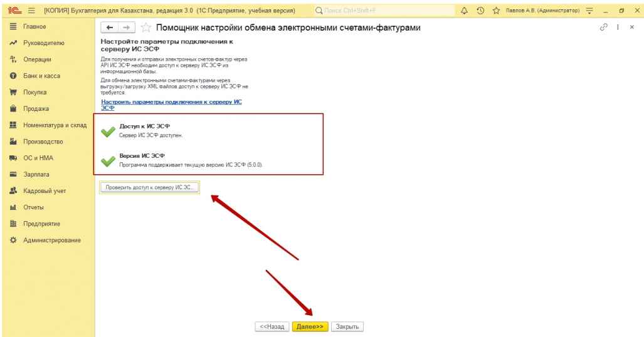The height and width of the screenshot is (337, 644).
Task: Open notifications bell icon
Action: 464,11
